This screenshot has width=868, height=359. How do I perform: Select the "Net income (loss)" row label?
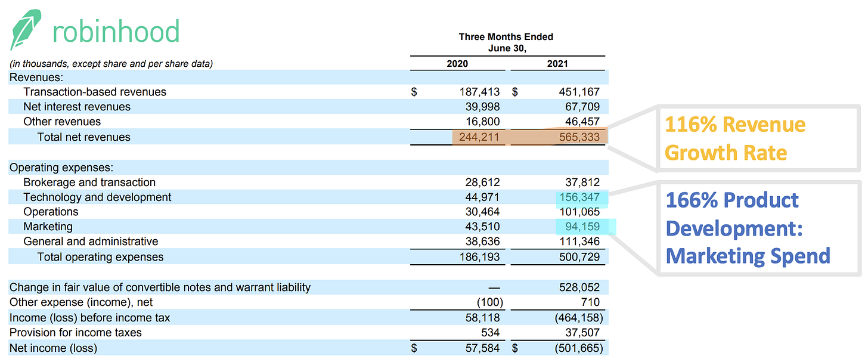click(53, 348)
